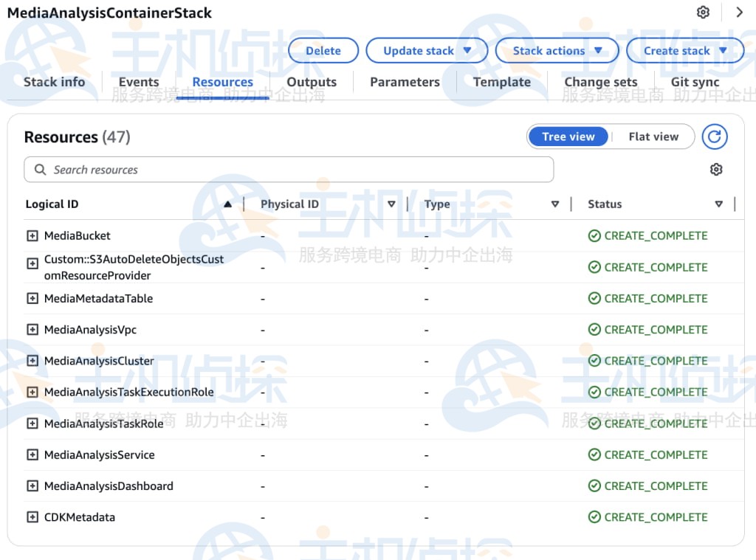756x560 pixels.
Task: Click the Search resources input field
Action: (x=289, y=170)
